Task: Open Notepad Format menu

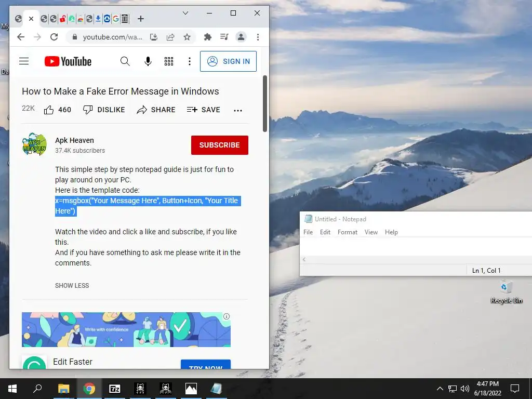Action: pyautogui.click(x=348, y=232)
